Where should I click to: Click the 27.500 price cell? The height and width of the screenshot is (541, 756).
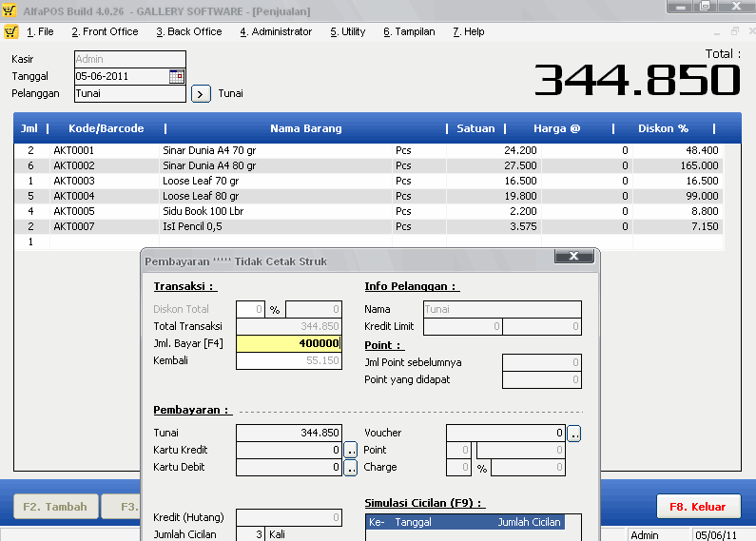tap(494, 165)
